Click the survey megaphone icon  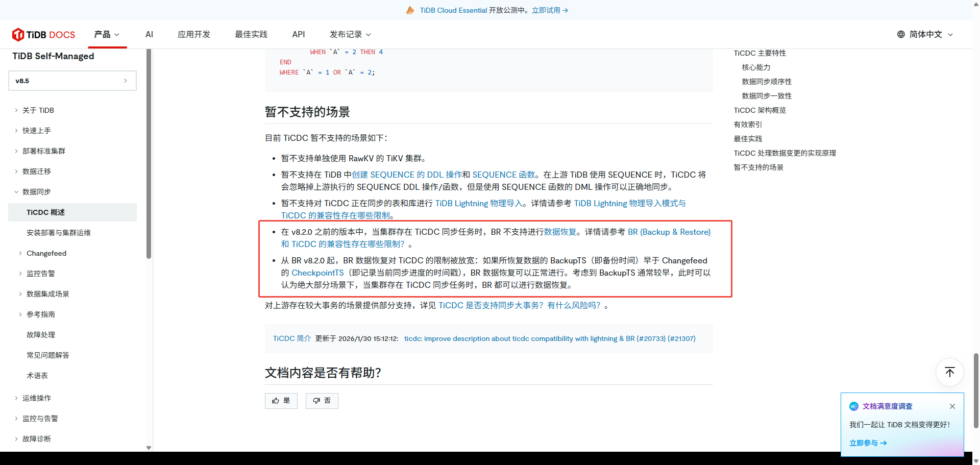point(854,406)
